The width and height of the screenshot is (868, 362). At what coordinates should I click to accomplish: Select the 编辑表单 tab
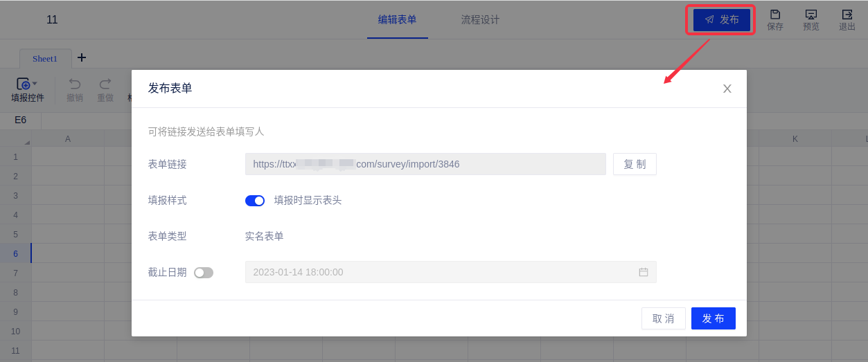point(397,19)
